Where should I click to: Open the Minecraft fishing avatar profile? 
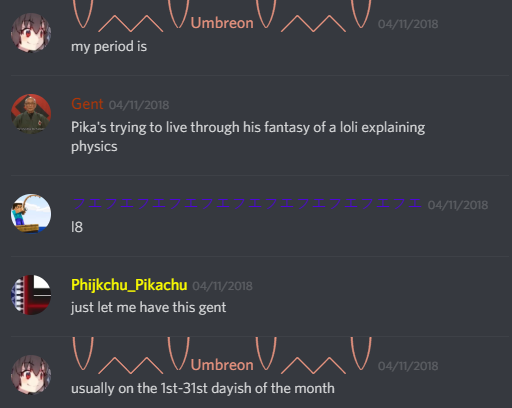coord(31,214)
